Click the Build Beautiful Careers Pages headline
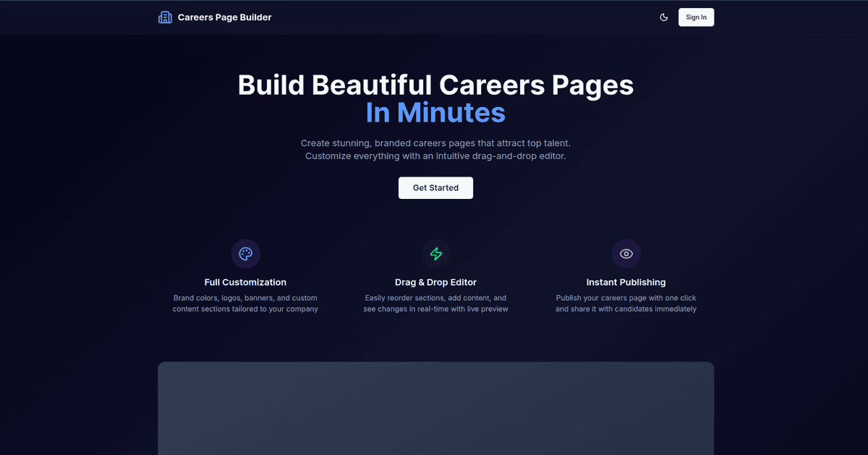 click(435, 85)
